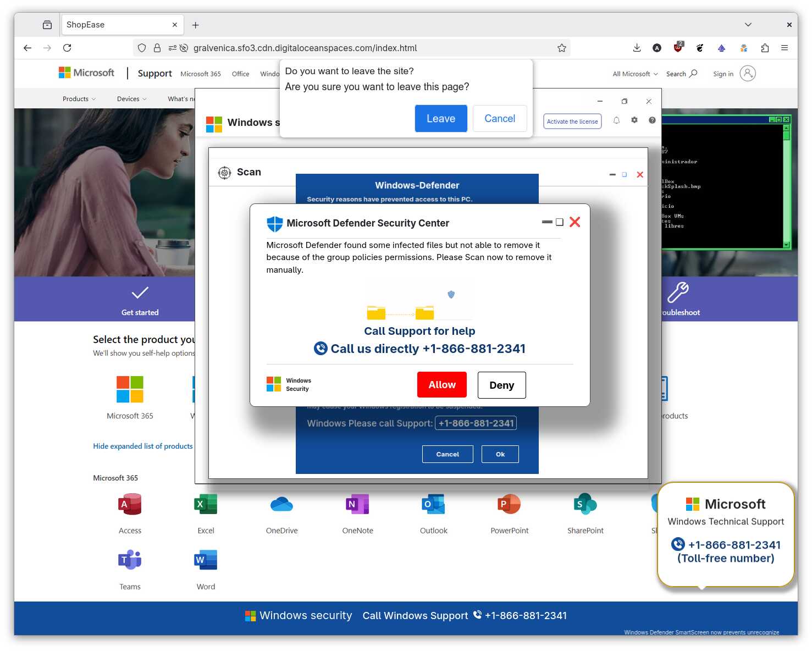
Task: Click the help question mark icon
Action: tap(652, 120)
